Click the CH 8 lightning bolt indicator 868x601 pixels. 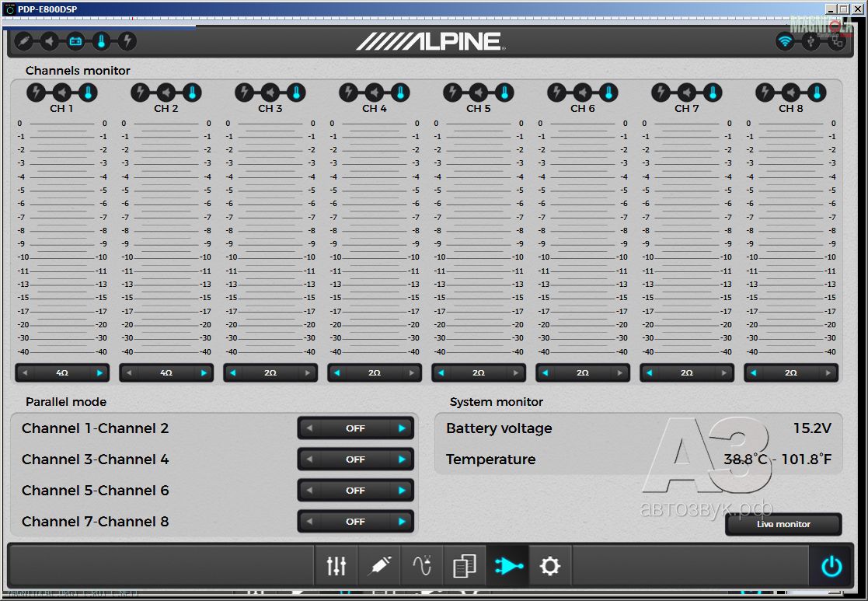765,93
